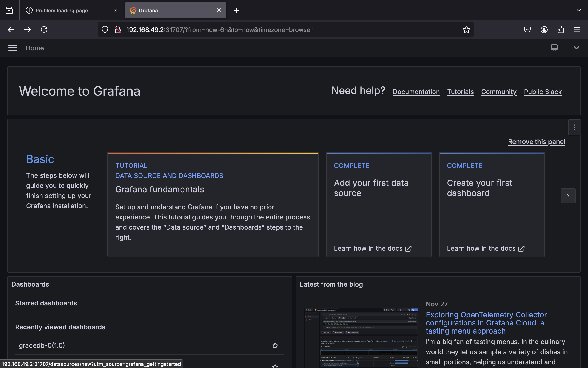Image resolution: width=588 pixels, height=368 pixels.
Task: Click Learn how in the docs for dashboard
Action: point(486,248)
